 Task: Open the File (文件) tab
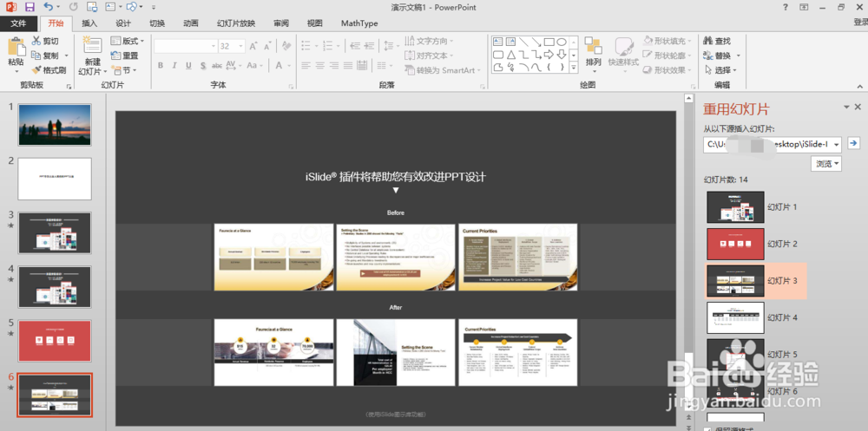19,23
